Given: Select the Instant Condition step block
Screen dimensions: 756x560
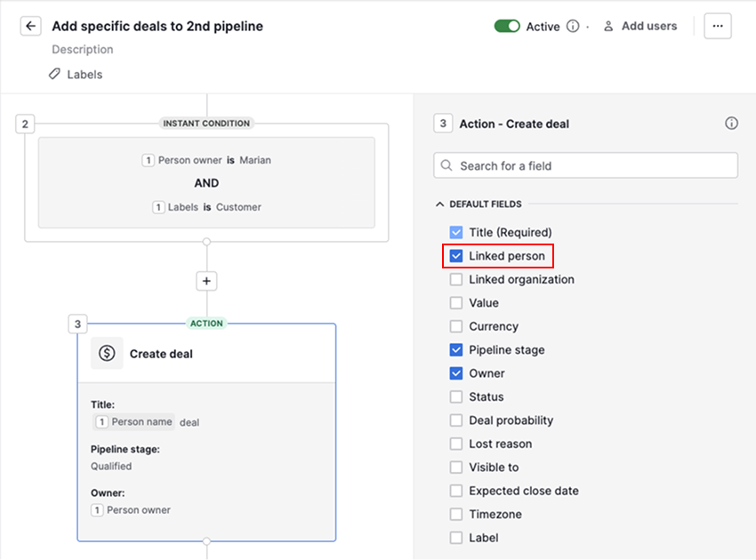Looking at the screenshot, I should coord(206,182).
